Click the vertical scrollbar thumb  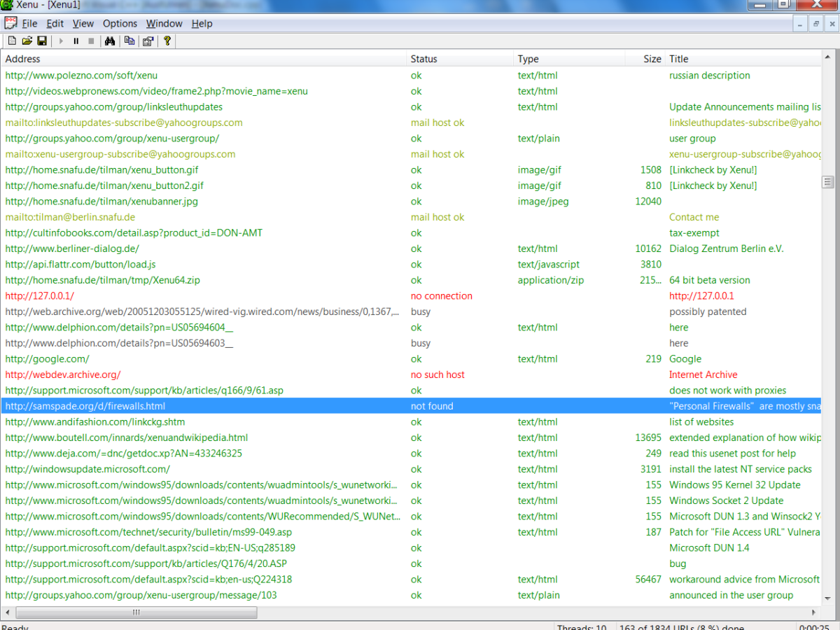pyautogui.click(x=828, y=182)
